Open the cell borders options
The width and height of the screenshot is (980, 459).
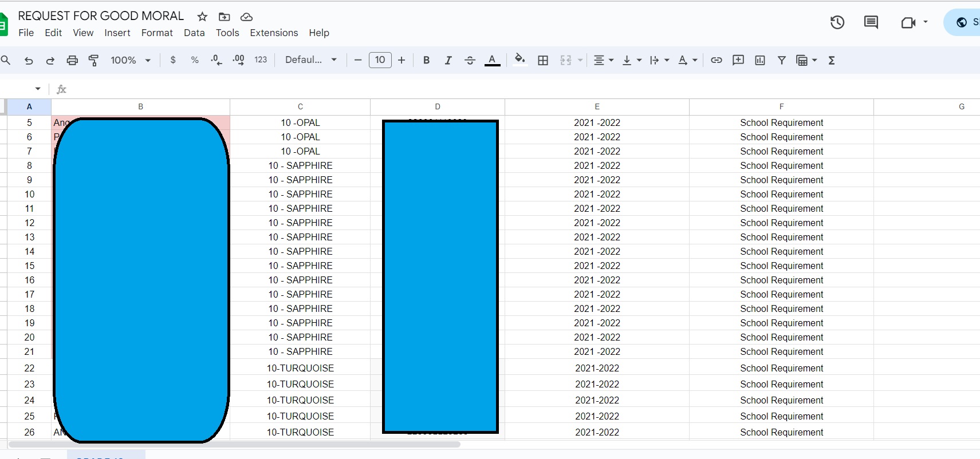coord(543,60)
